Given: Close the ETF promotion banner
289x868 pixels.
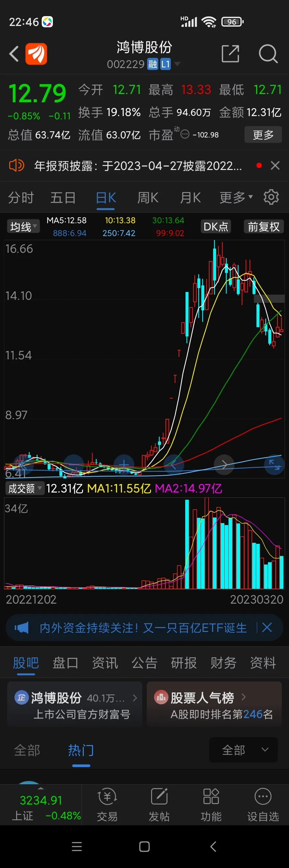Looking at the screenshot, I should click(267, 627).
